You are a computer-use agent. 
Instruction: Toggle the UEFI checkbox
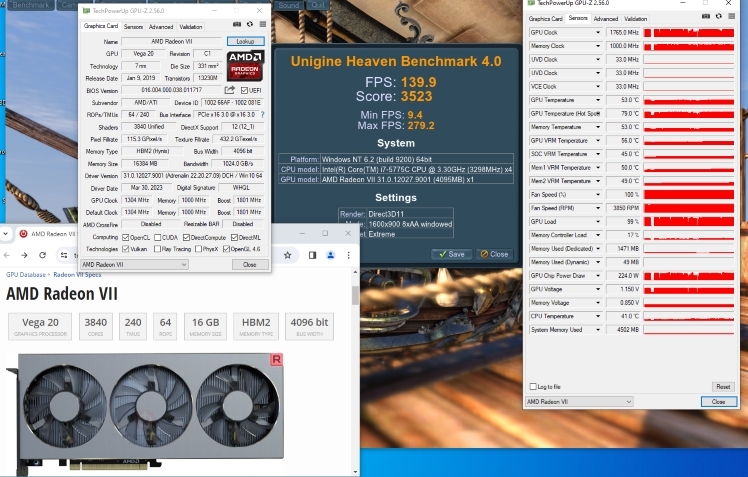pos(242,90)
